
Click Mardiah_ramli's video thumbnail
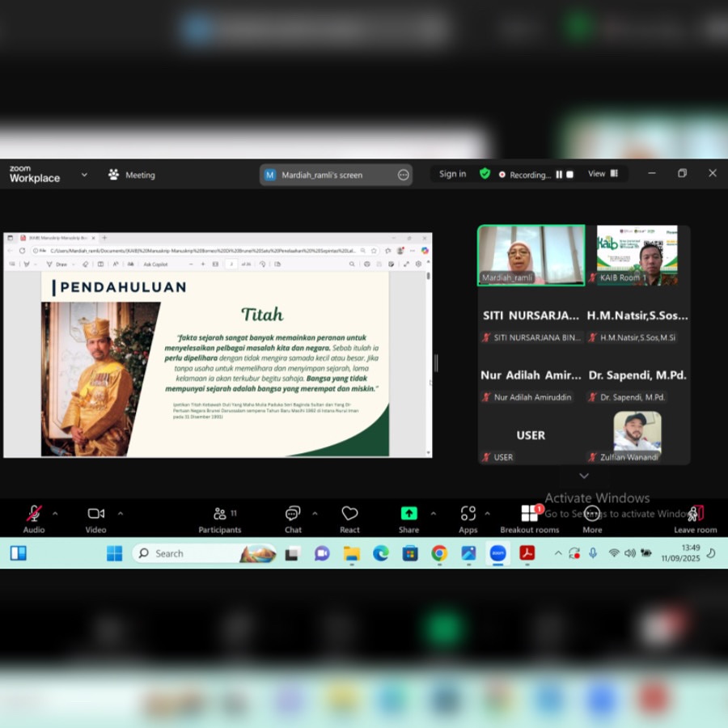point(531,255)
